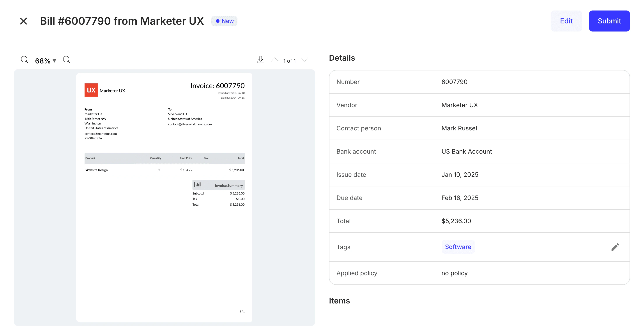Image resolution: width=644 pixels, height=326 pixels.
Task: Click the invoice summary chart icon
Action: (x=198, y=185)
